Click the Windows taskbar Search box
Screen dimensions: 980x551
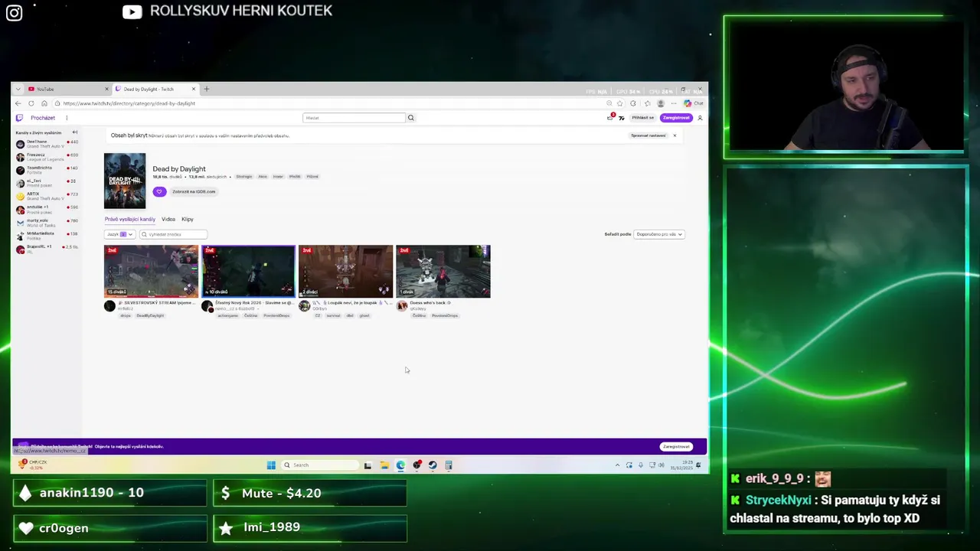[320, 465]
